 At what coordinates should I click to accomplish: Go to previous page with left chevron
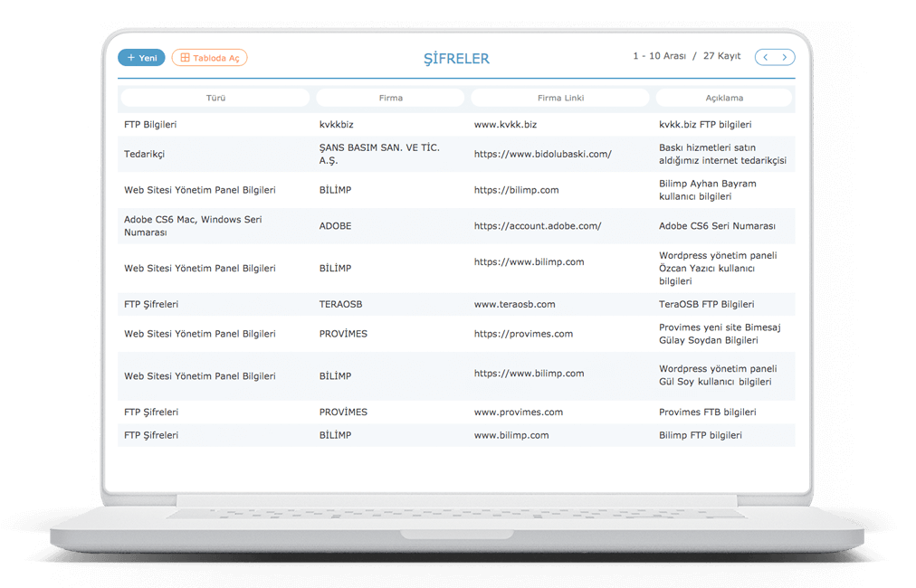click(x=765, y=57)
